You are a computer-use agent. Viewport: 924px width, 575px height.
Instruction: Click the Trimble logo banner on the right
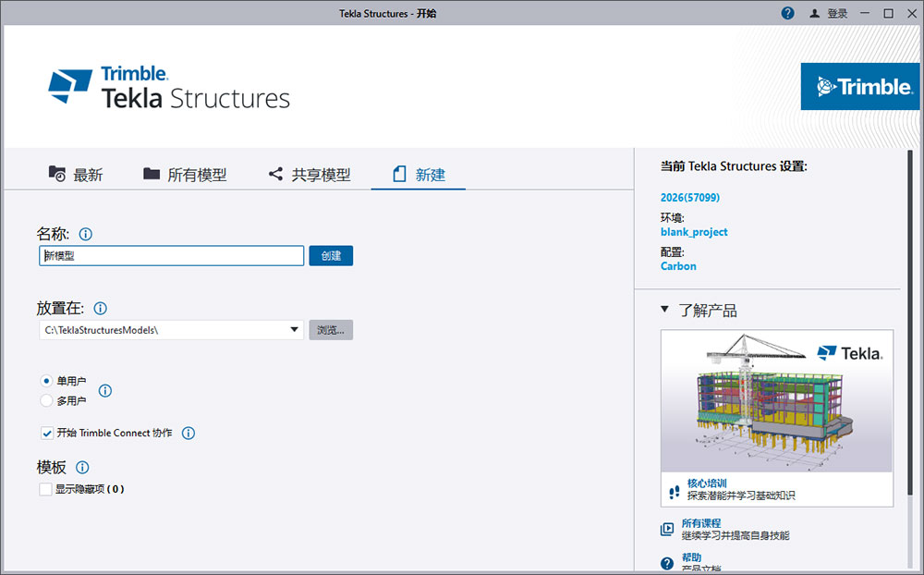click(x=860, y=86)
